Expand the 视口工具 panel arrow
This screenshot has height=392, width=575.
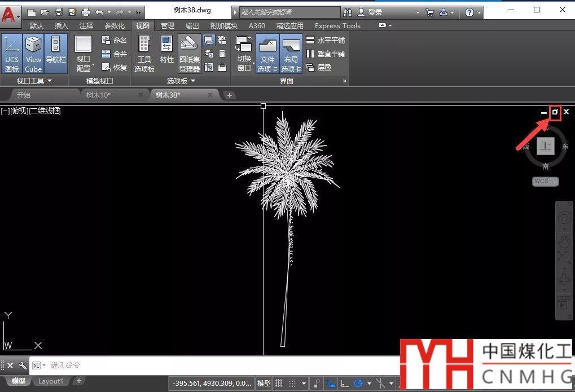click(50, 81)
